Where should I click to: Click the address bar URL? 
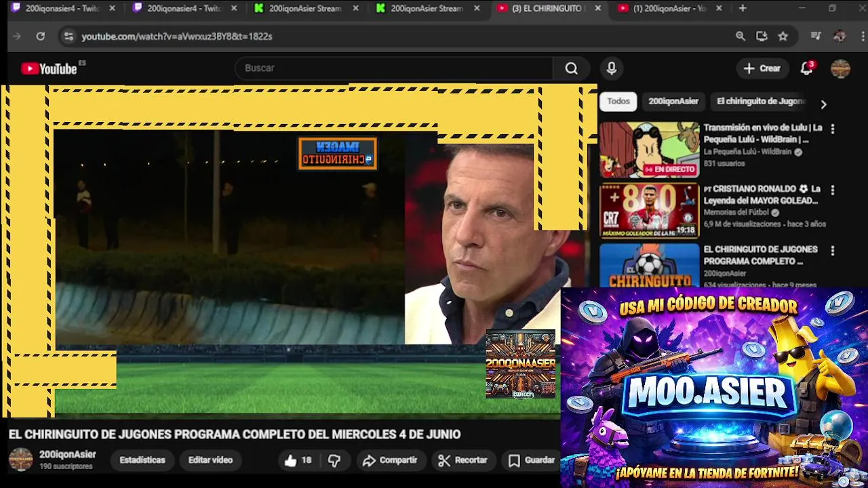pyautogui.click(x=177, y=37)
